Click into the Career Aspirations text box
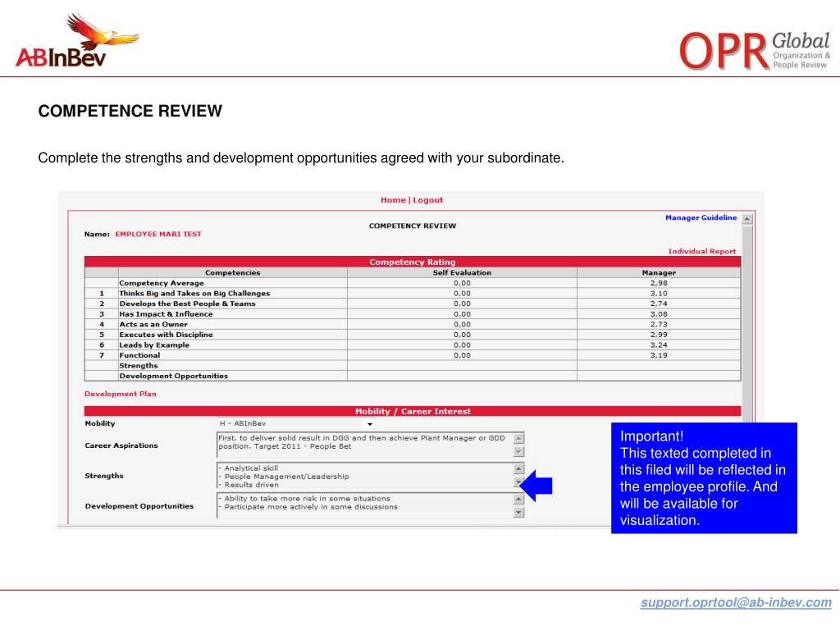 [365, 445]
